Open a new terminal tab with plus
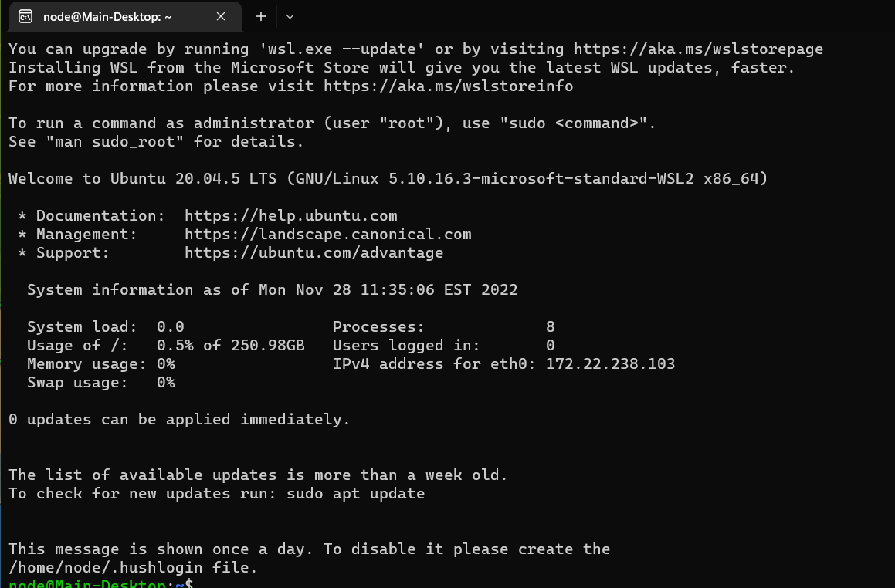The height and width of the screenshot is (588, 895). tap(261, 16)
